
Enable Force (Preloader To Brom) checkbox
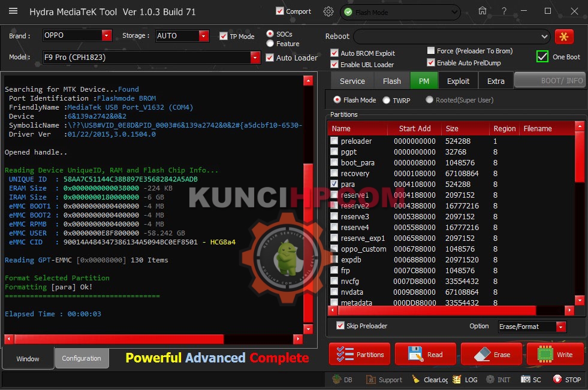click(431, 50)
